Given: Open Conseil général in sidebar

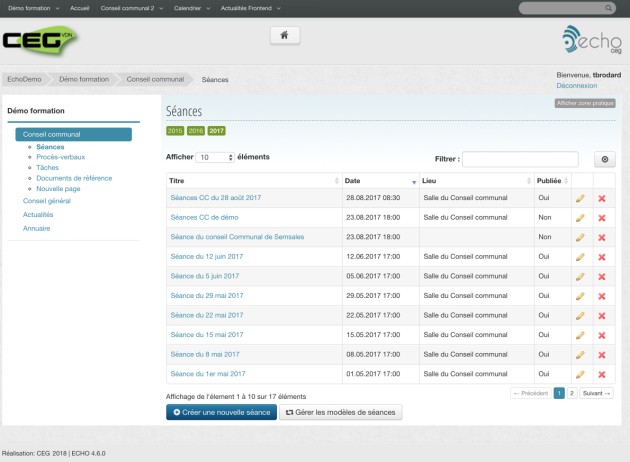Looking at the screenshot, I should tap(47, 201).
